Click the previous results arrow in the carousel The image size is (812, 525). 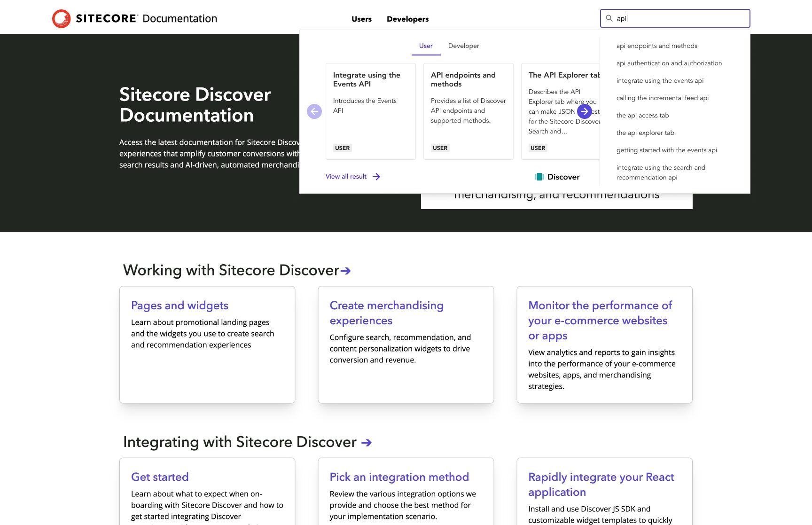coord(314,111)
